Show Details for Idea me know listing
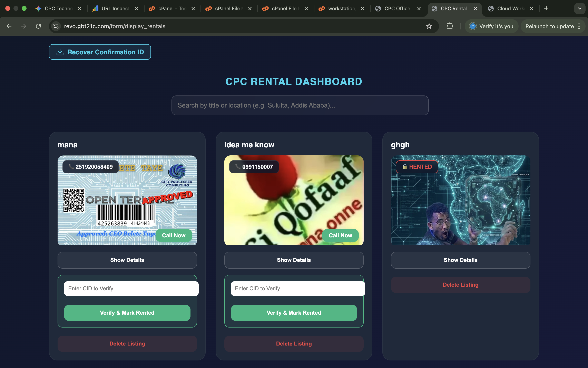The height and width of the screenshot is (368, 588). click(x=294, y=260)
